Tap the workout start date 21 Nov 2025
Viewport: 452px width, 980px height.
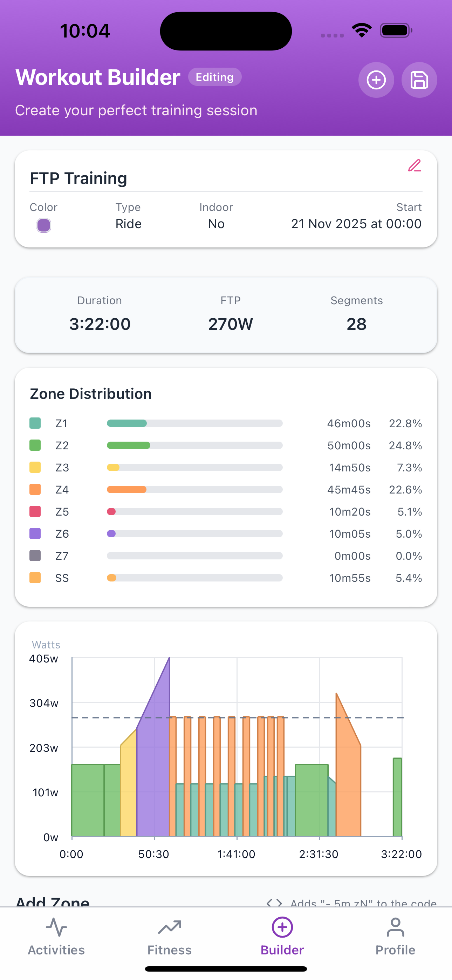pos(356,224)
